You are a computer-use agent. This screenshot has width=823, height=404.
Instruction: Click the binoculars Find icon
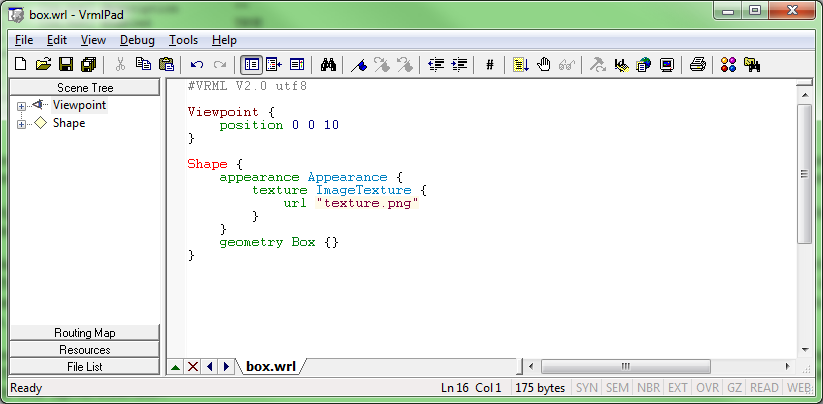327,65
